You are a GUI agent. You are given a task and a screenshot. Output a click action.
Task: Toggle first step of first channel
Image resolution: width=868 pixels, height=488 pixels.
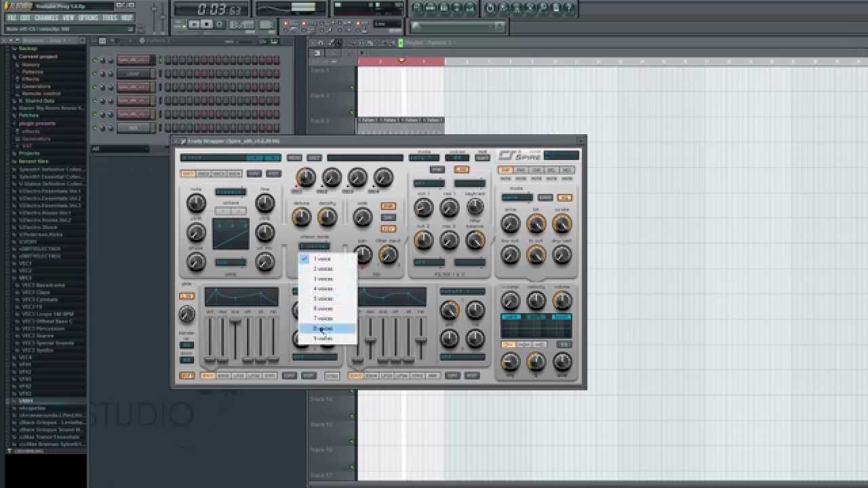[167, 60]
